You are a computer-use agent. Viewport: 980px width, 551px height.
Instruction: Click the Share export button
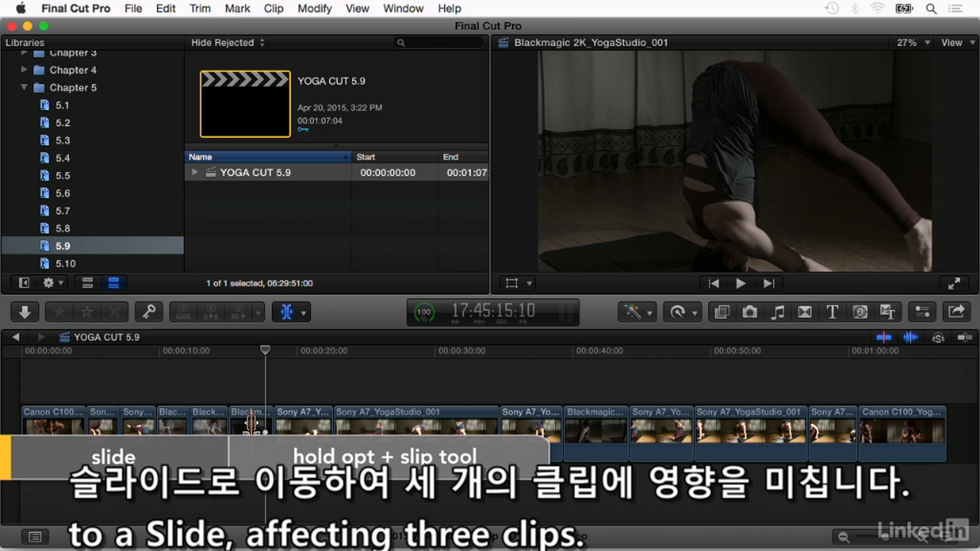[956, 312]
